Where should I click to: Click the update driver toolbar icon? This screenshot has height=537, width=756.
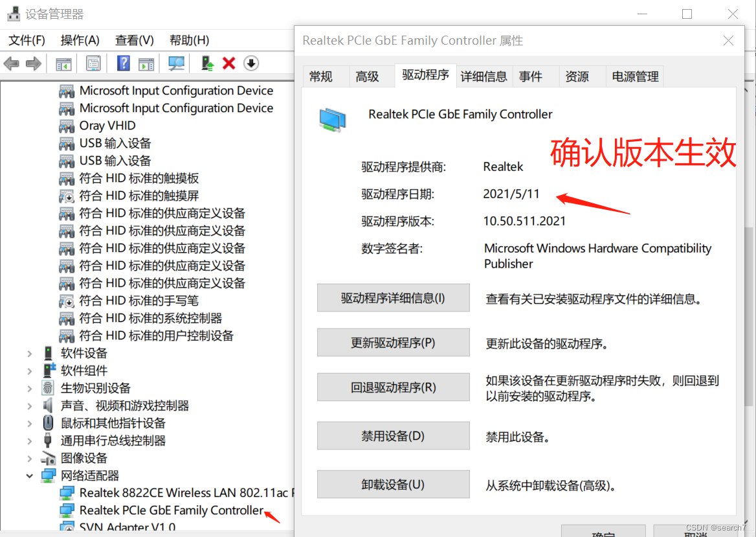207,63
